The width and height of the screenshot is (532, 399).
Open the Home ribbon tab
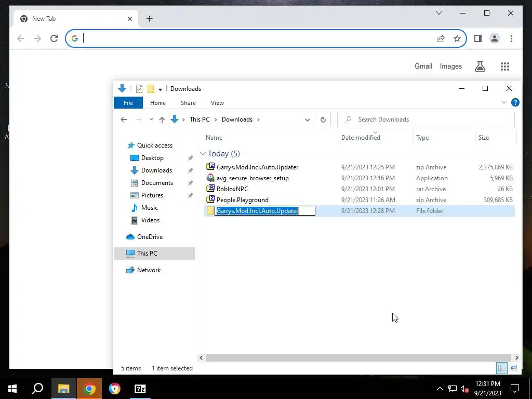pyautogui.click(x=158, y=103)
